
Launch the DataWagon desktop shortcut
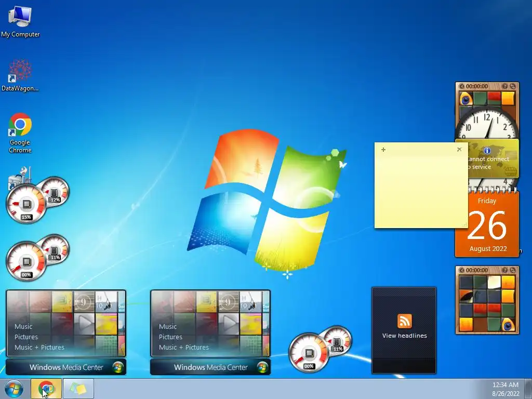[20, 75]
